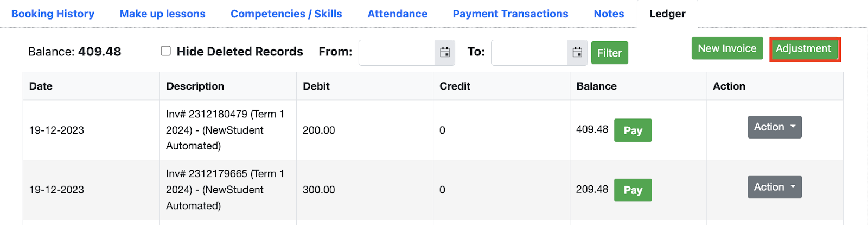The height and width of the screenshot is (225, 868).
Task: Pay the 200.00 invoice row
Action: point(633,130)
